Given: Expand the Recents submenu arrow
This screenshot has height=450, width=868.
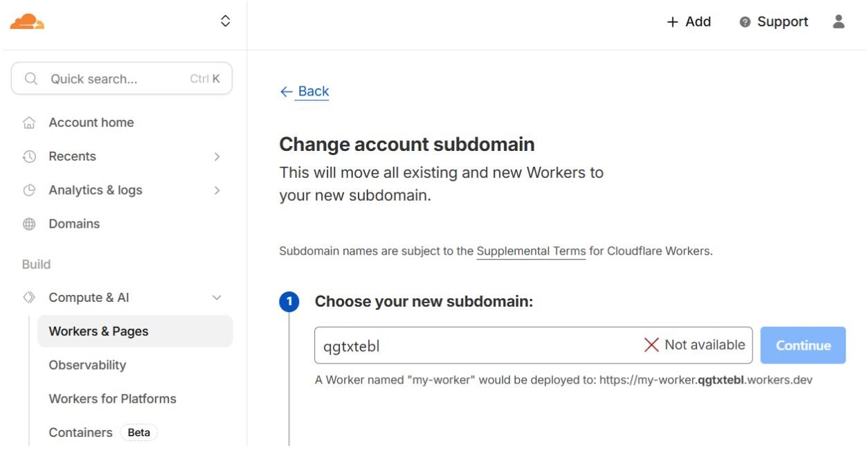Looking at the screenshot, I should (217, 156).
